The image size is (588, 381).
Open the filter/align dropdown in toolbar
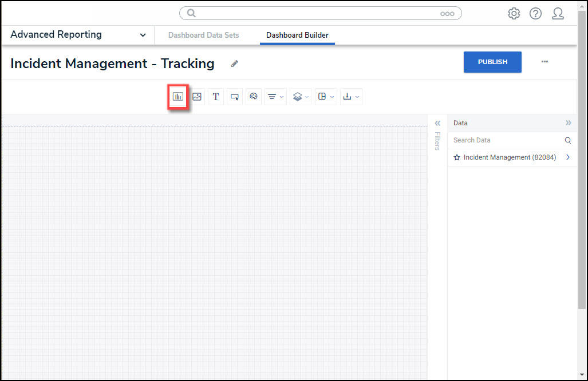tap(275, 97)
